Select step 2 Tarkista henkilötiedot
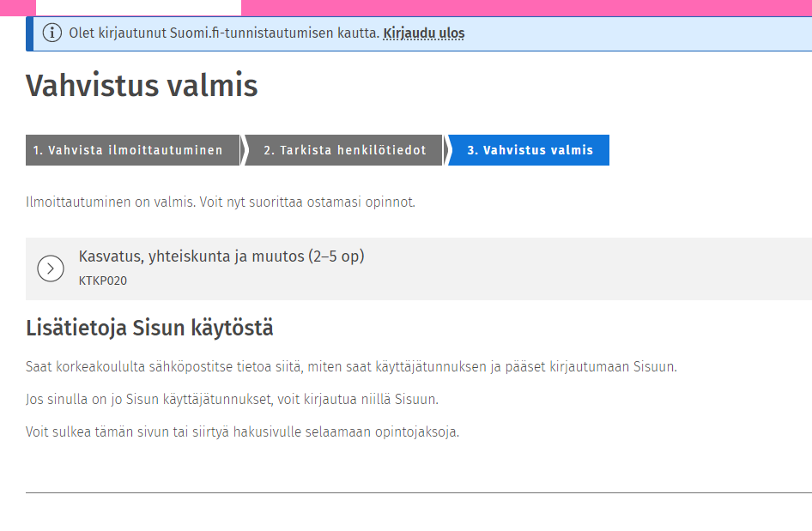 (x=344, y=150)
